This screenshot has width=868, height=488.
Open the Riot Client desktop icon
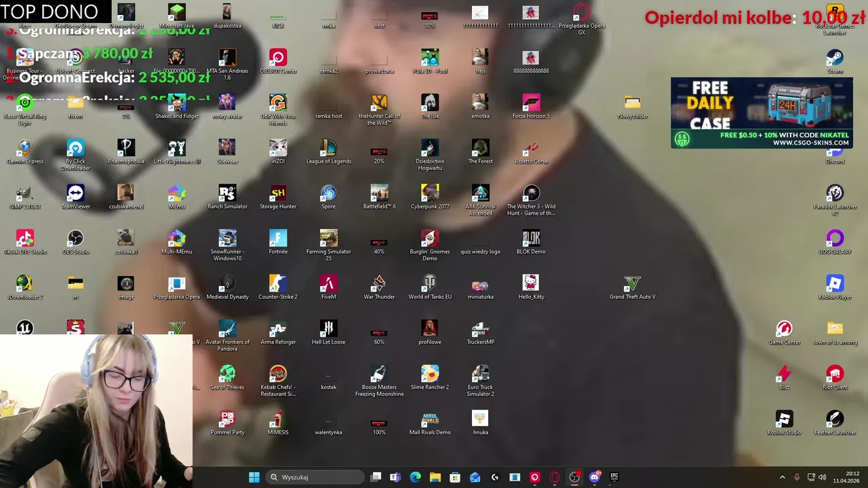click(835, 378)
